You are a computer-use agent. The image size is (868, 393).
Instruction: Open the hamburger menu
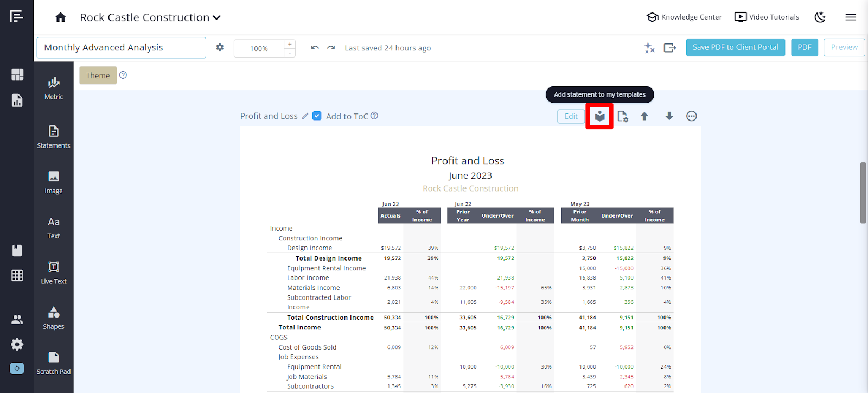click(x=851, y=17)
